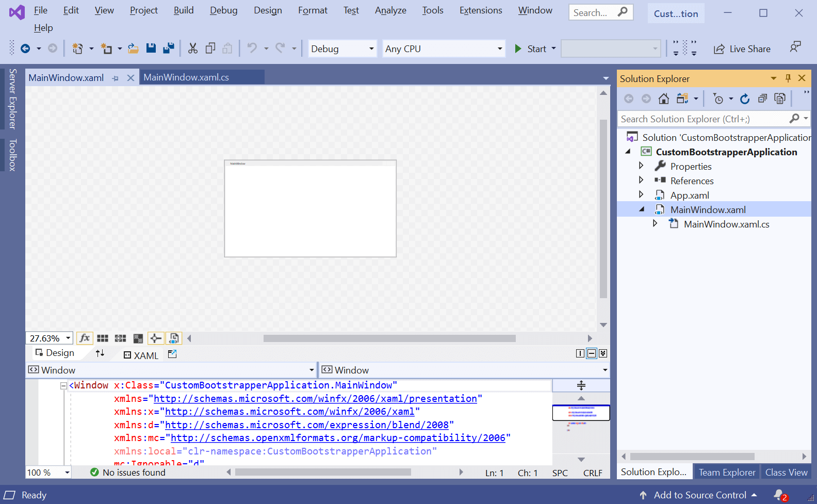Pop out the XAML pane

[172, 354]
